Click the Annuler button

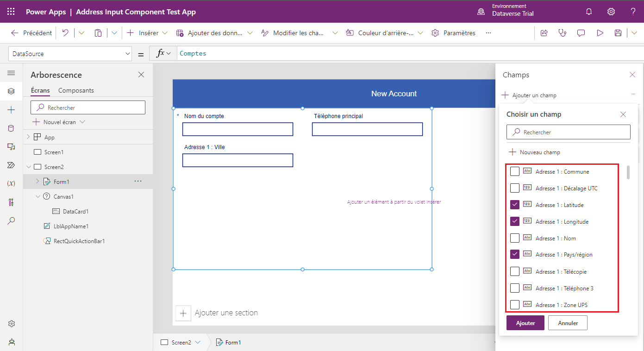pos(568,323)
